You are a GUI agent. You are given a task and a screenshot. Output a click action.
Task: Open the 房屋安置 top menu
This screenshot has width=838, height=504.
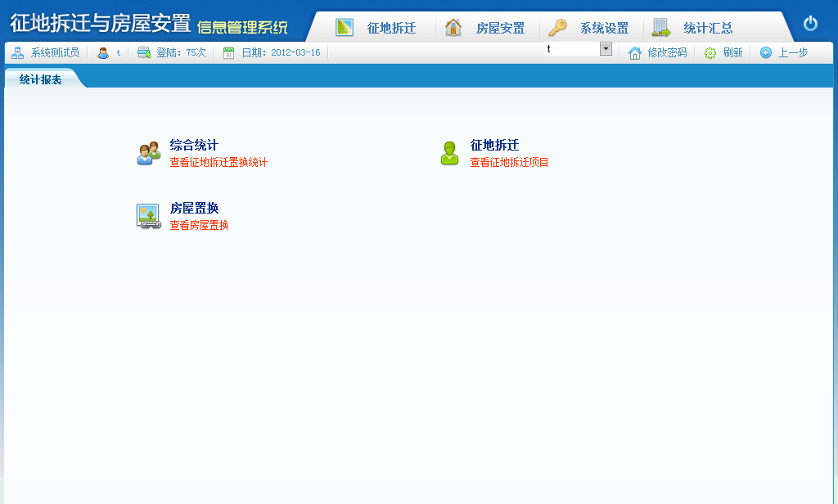500,28
